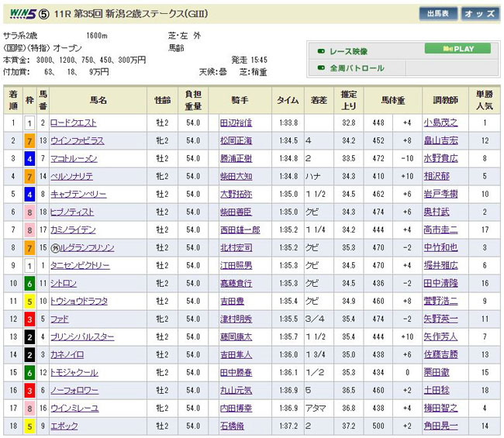The width and height of the screenshot is (504, 438).
Task: Click jockey 田辺裕信 link
Action: click(236, 122)
